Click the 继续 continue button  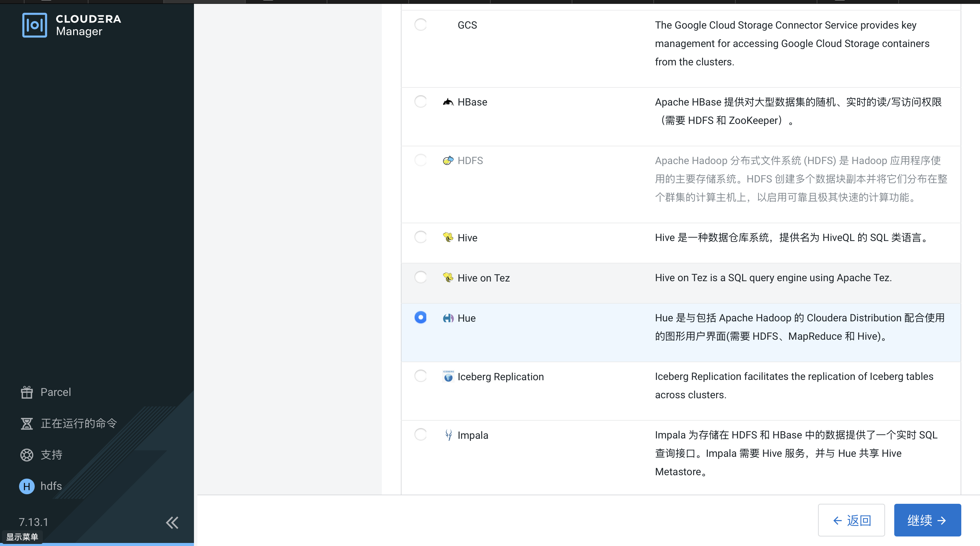pos(927,520)
